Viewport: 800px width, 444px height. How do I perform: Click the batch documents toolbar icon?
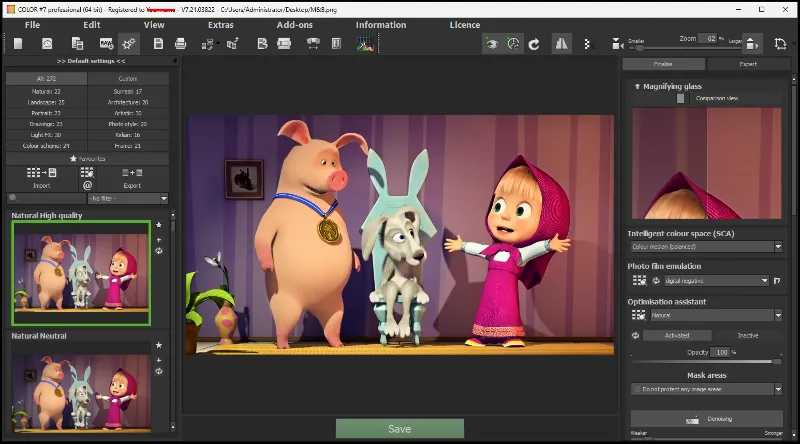pos(77,44)
